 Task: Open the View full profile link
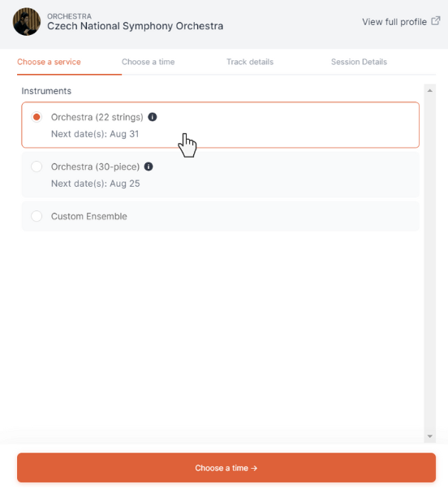[394, 22]
